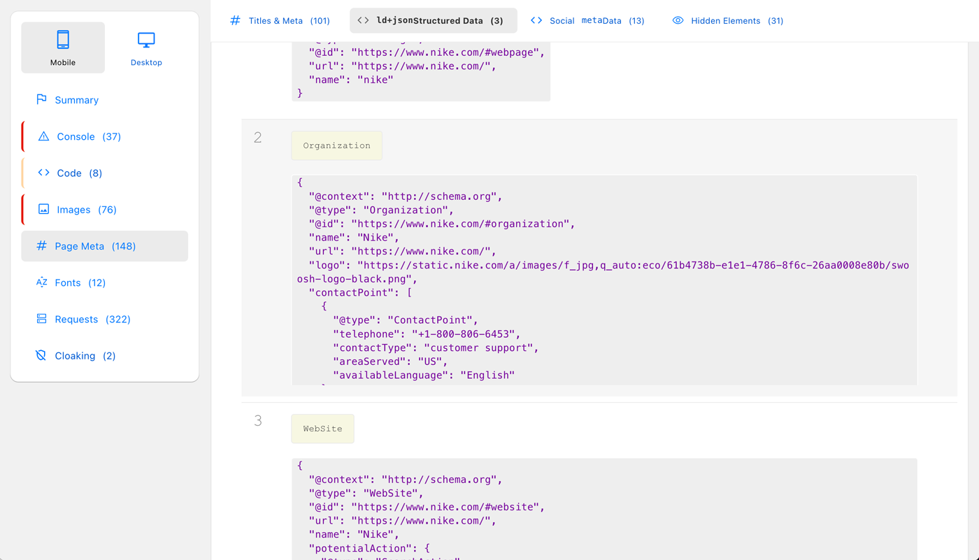This screenshot has height=560, width=979.
Task: Click item number 2 label
Action: (x=258, y=138)
